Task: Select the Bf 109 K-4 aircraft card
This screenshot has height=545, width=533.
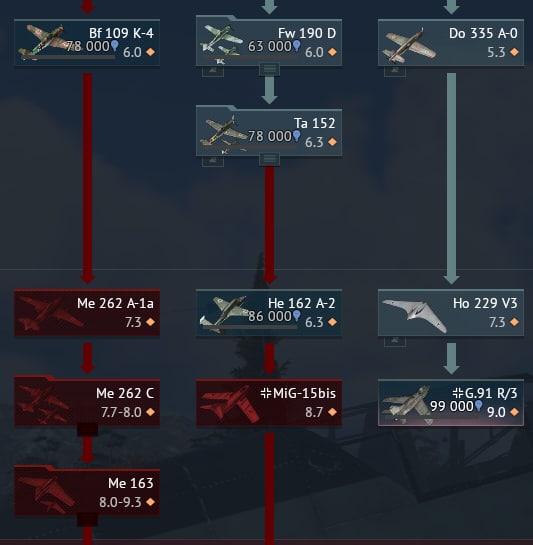Action: point(87,42)
